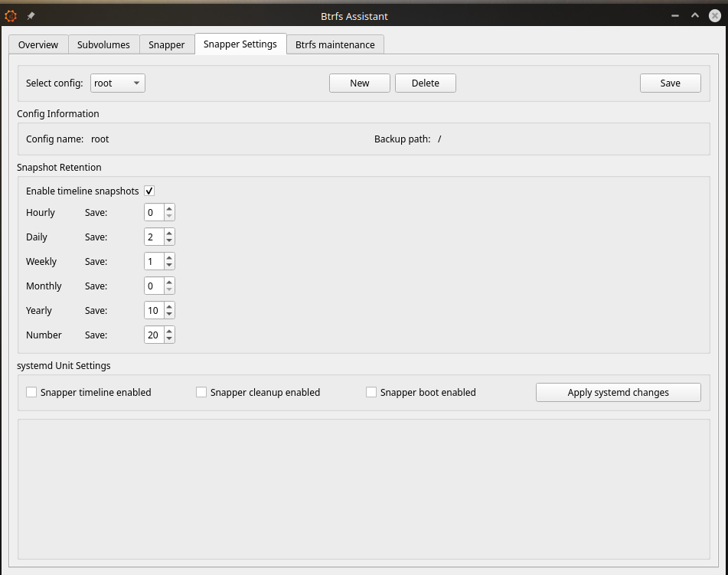Tick the Snapper boot enabled checkbox

click(x=371, y=392)
